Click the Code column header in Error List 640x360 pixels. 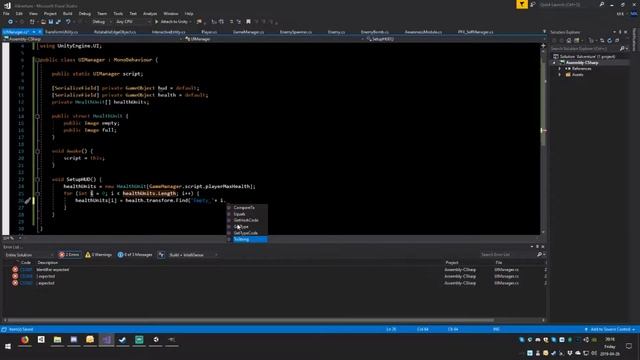(26, 263)
